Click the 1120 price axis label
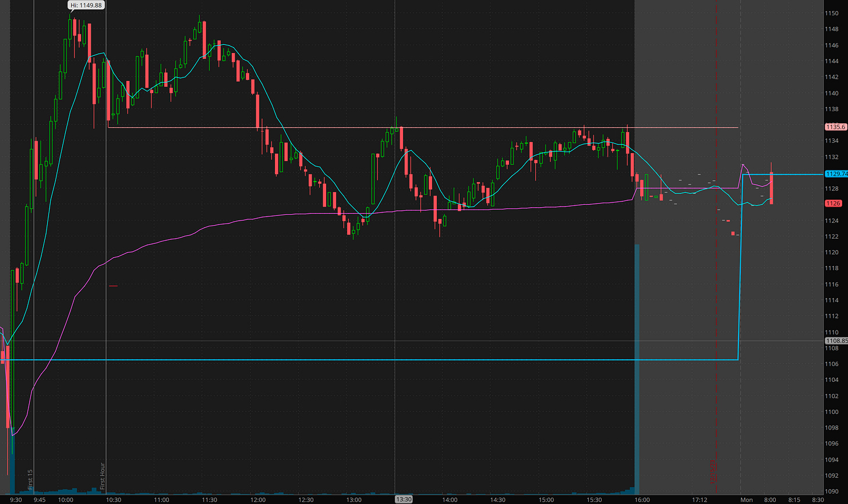 [x=831, y=253]
